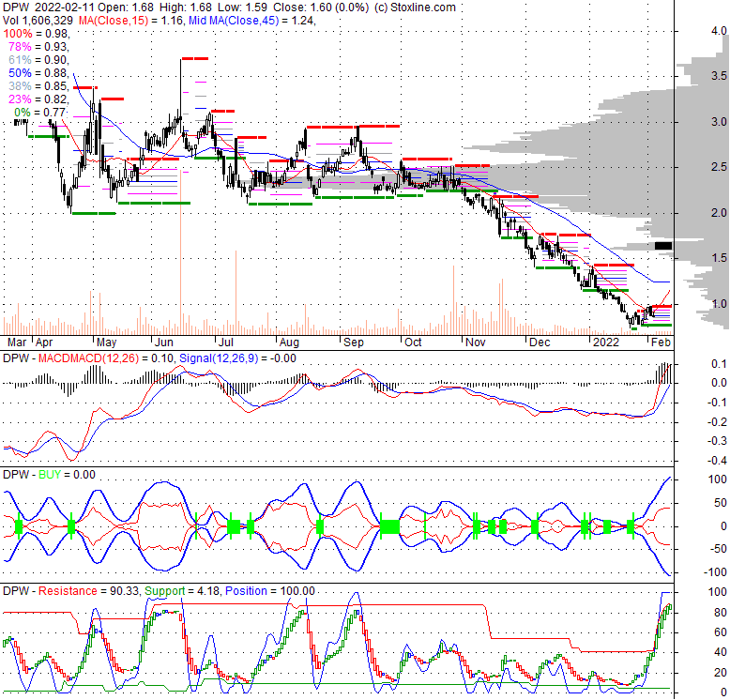Click the Resistance panel 80 axis label
The height and width of the screenshot is (700, 730).
click(x=720, y=613)
